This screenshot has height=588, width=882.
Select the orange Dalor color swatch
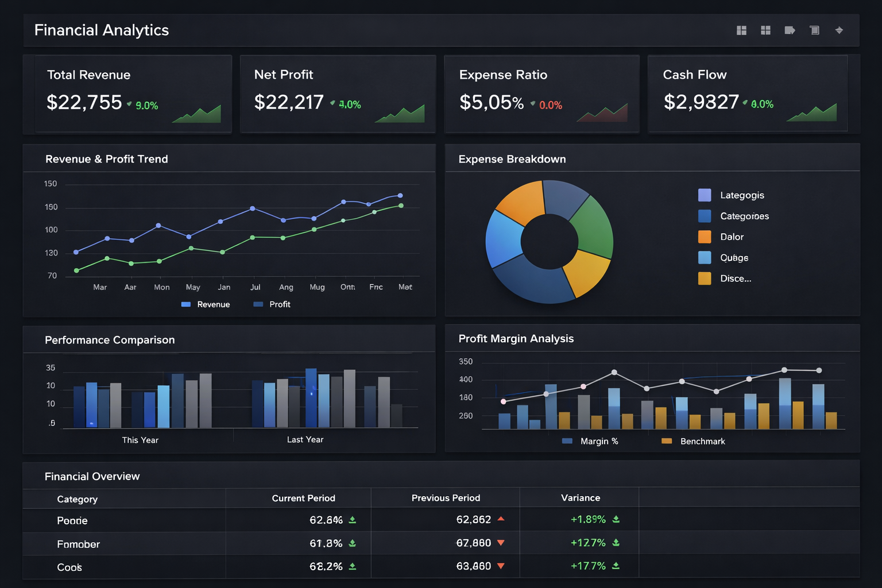(704, 236)
